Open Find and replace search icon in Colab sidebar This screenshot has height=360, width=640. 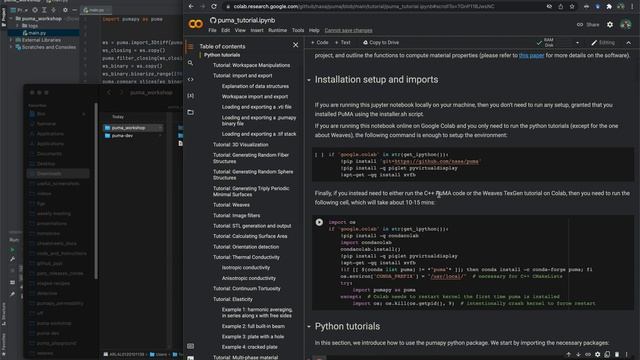190,63
